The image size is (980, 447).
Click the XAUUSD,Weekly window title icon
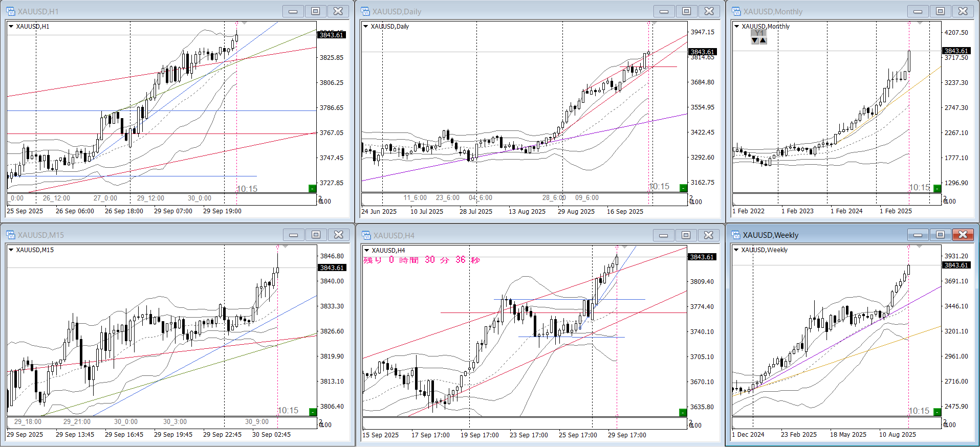click(736, 235)
